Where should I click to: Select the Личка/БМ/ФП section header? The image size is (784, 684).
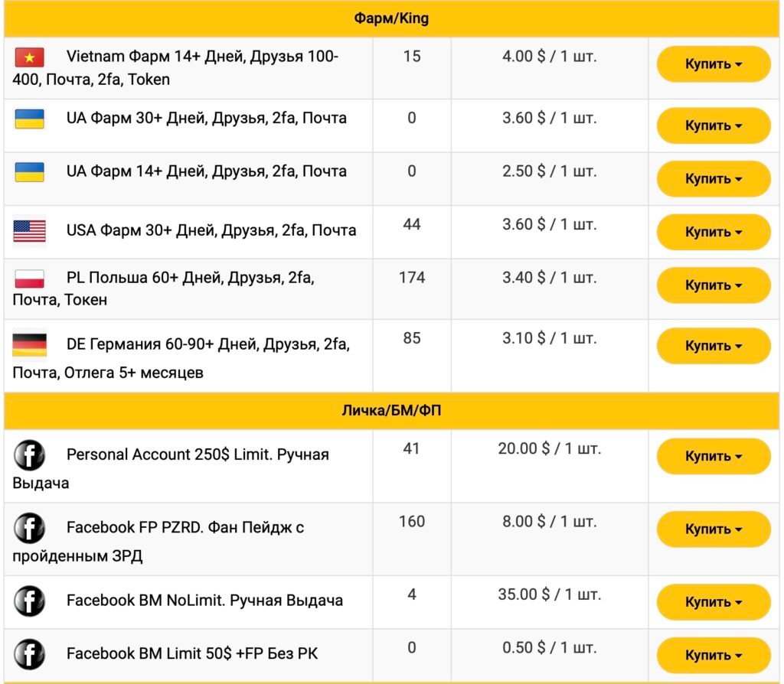[391, 411]
